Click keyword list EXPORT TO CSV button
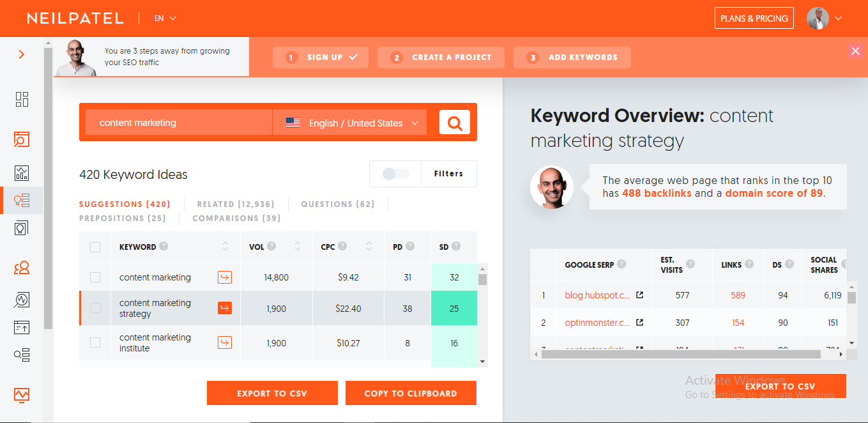Image resolution: width=868 pixels, height=423 pixels. coord(272,394)
